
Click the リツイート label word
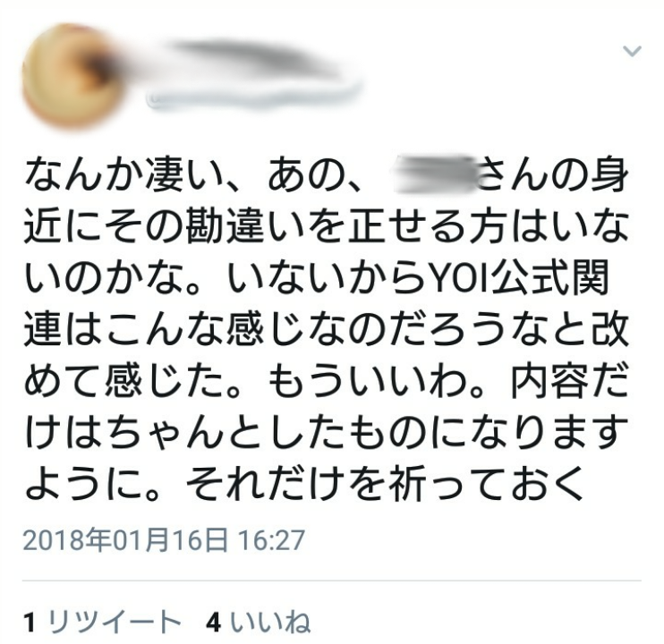(x=114, y=623)
